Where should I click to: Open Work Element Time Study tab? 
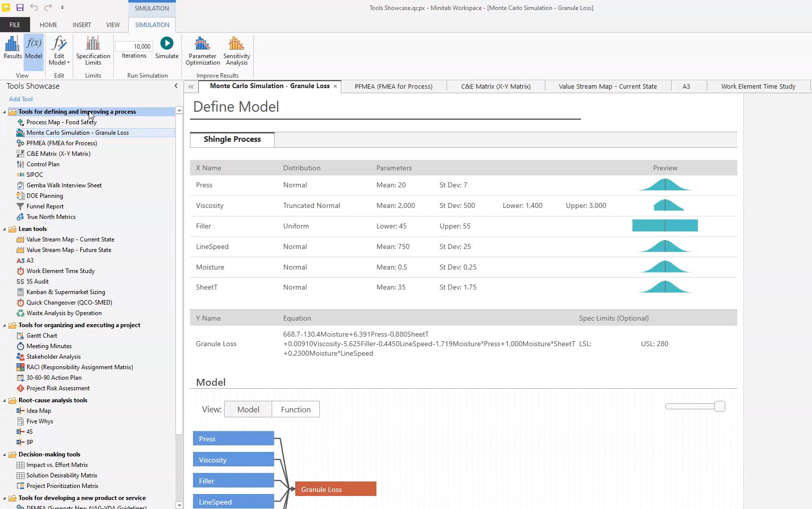[x=758, y=86]
